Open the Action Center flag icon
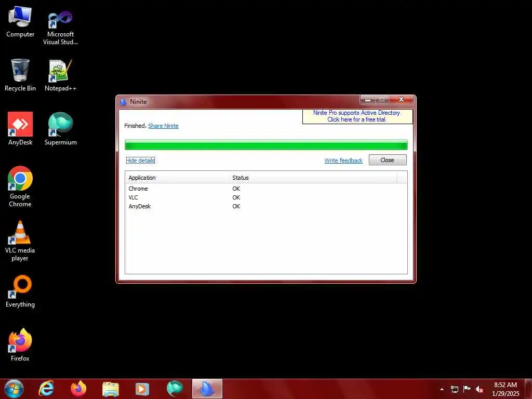532x399 pixels. click(467, 389)
